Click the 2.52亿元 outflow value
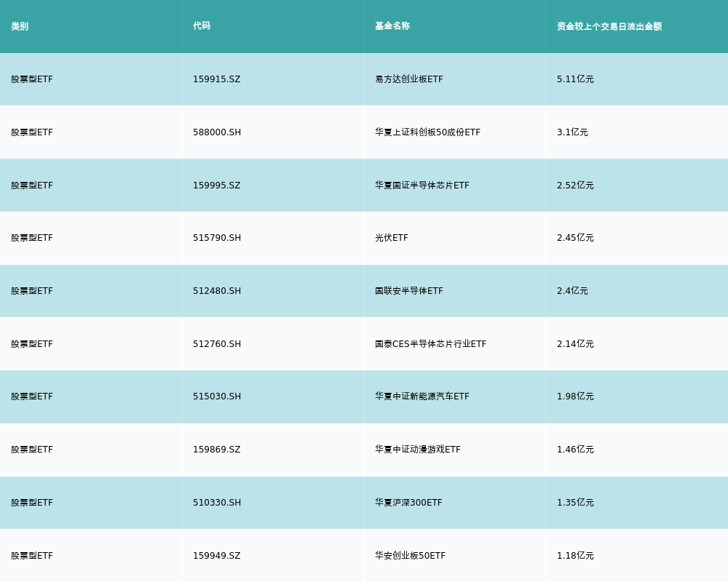 575,186
